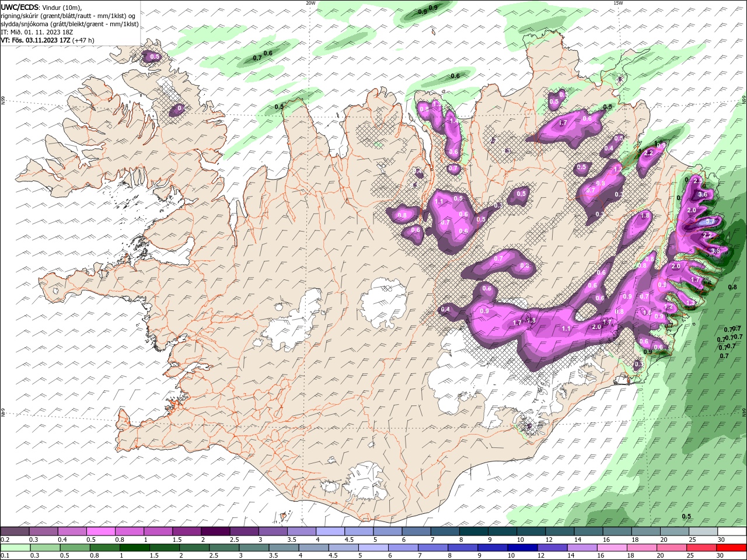Click the 3.6 snowfall value on the map
The height and width of the screenshot is (560, 747).
(703, 195)
